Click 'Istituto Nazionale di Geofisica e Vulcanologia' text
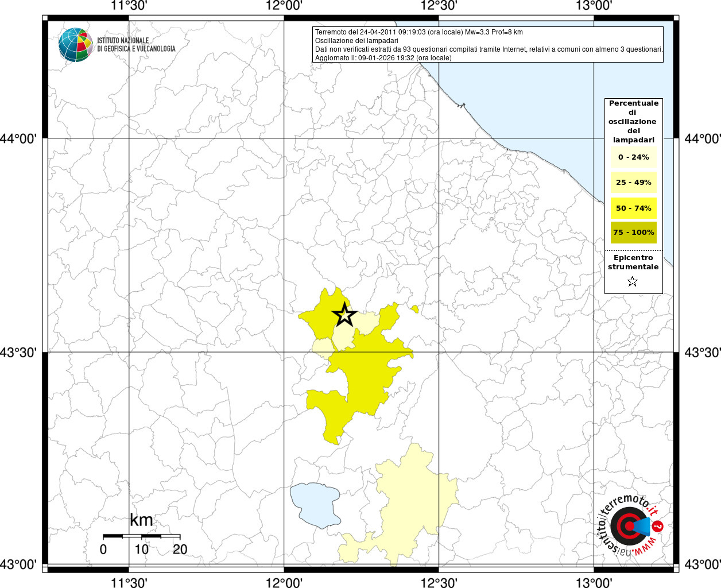Screen dimensions: 721x588 coord(136,45)
